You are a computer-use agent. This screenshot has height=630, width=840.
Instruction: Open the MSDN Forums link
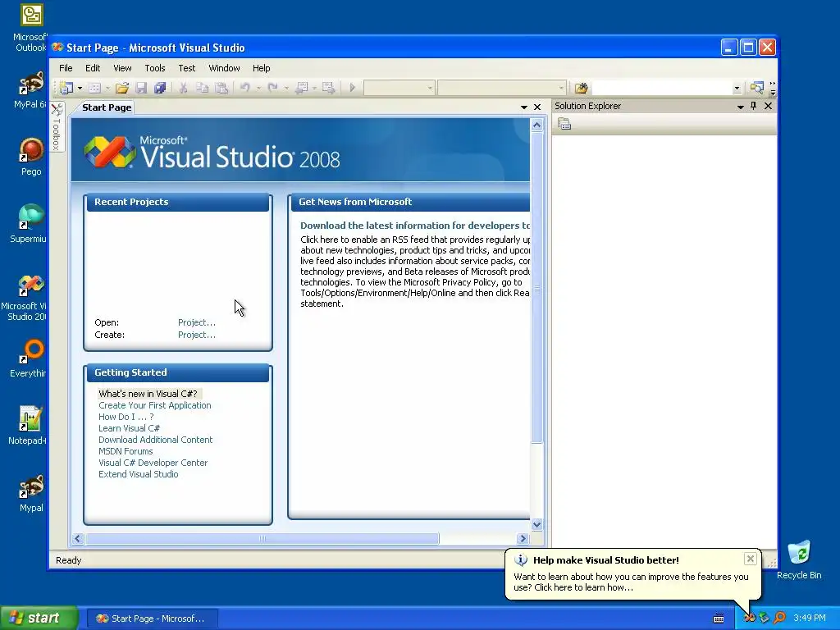coord(126,452)
